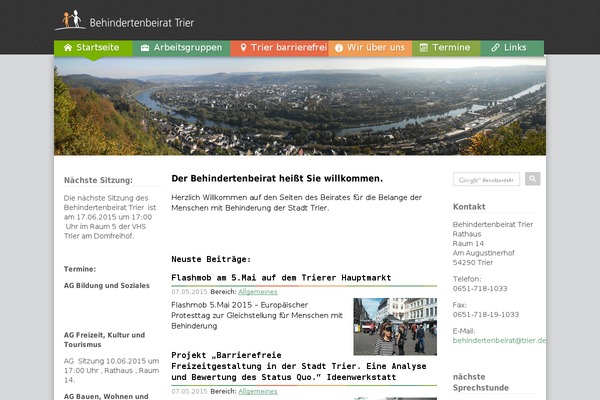600x400 pixels.
Task: Click the map pin icon on Trier barrierefrei
Action: 243,48
